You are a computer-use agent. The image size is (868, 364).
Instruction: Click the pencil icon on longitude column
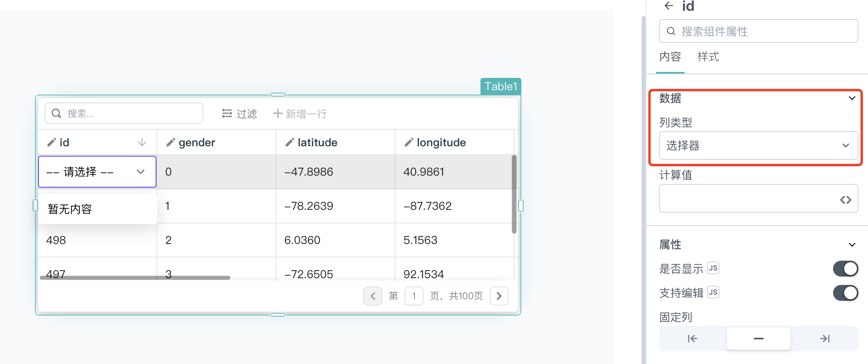tap(409, 142)
